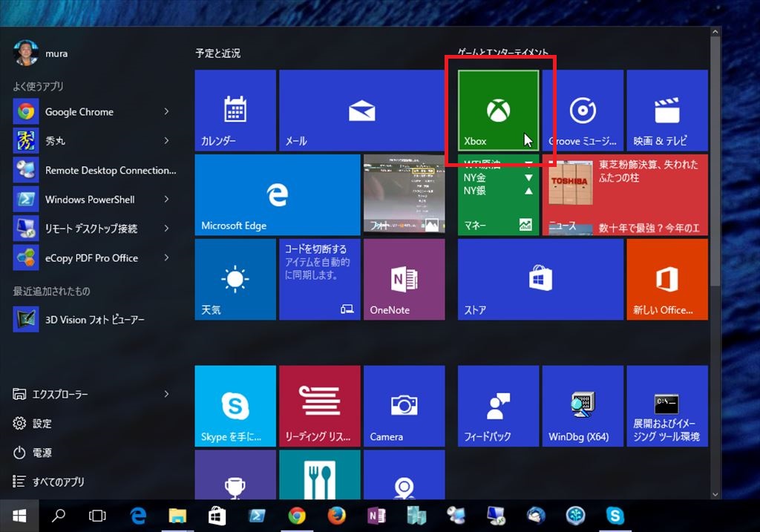The width and height of the screenshot is (760, 532).
Task: Open File Explorer from the taskbar
Action: click(x=177, y=516)
